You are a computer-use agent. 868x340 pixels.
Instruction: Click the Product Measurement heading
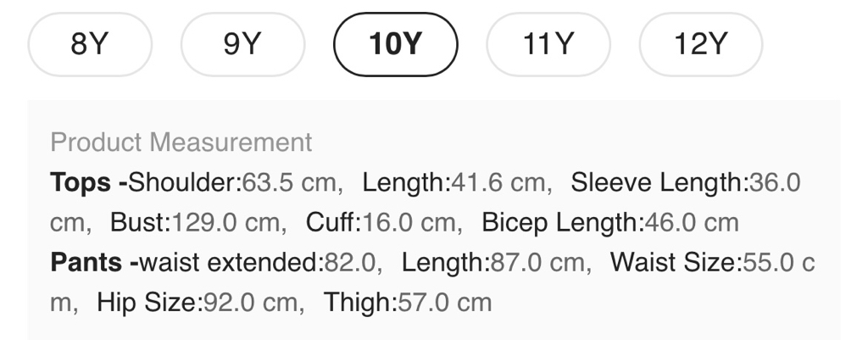pyautogui.click(x=181, y=142)
